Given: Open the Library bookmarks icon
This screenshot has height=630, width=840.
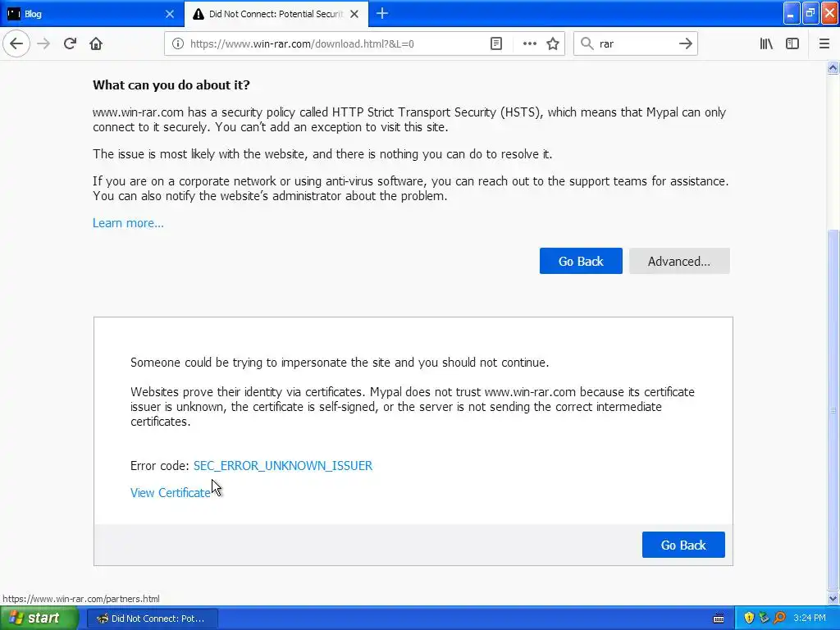Looking at the screenshot, I should (x=766, y=43).
